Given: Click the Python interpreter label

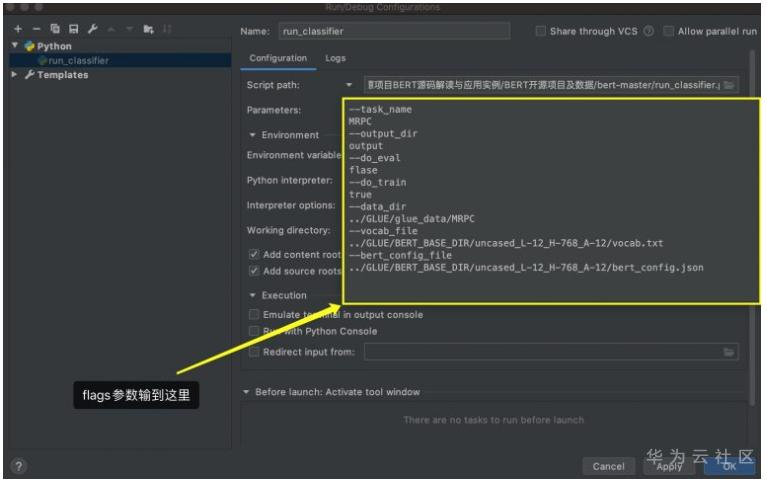Looking at the screenshot, I should (x=290, y=181).
